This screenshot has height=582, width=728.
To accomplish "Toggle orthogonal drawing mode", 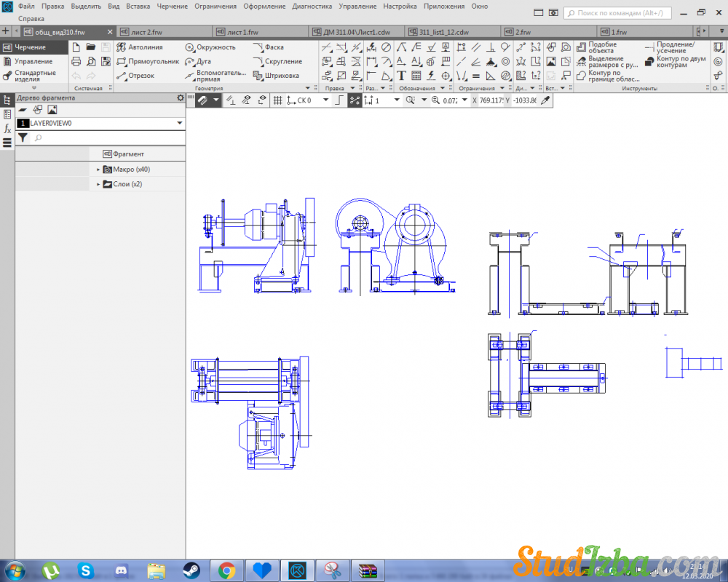I will click(339, 100).
